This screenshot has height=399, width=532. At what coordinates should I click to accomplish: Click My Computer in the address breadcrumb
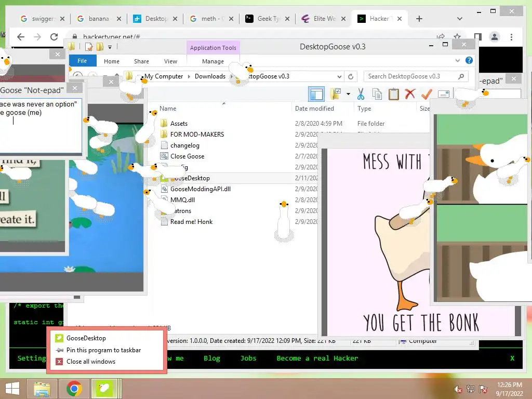tap(164, 76)
